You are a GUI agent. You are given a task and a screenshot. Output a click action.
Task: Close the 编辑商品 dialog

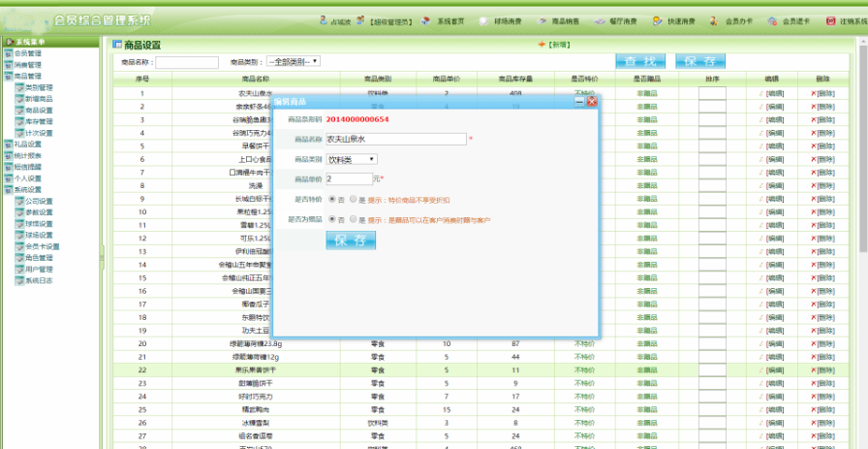tap(591, 101)
